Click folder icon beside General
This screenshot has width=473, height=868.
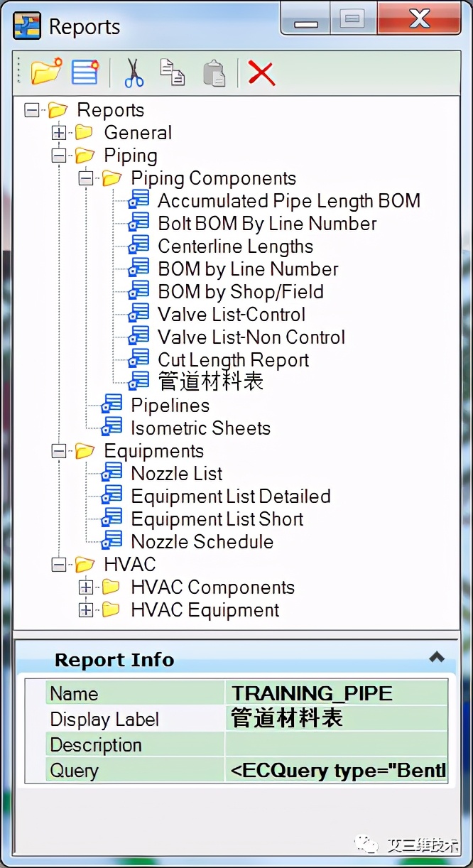[85, 132]
